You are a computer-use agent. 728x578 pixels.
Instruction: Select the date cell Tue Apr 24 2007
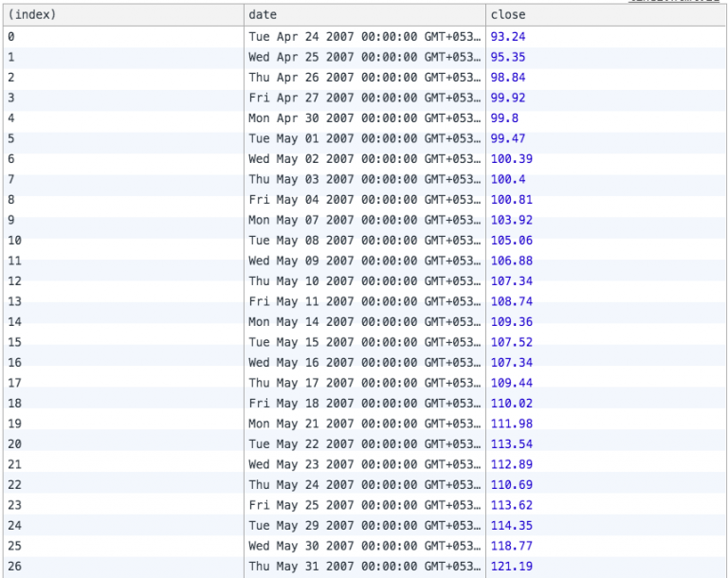click(364, 36)
